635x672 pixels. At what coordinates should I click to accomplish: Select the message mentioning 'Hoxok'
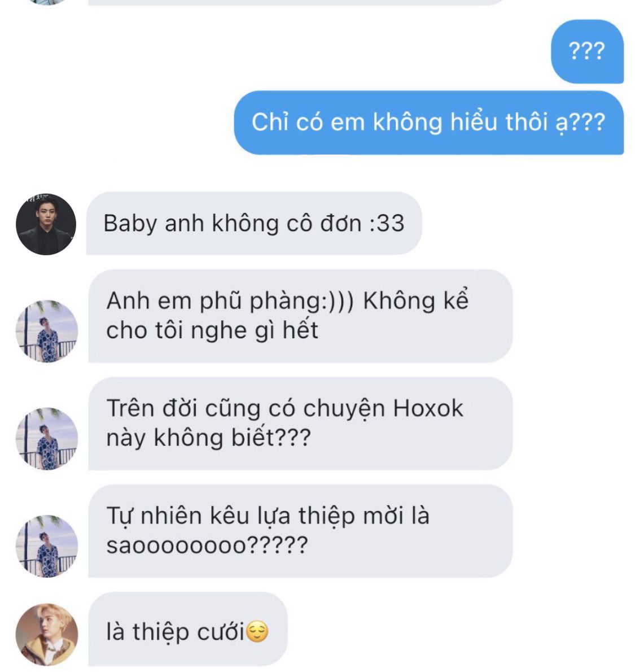click(x=300, y=424)
